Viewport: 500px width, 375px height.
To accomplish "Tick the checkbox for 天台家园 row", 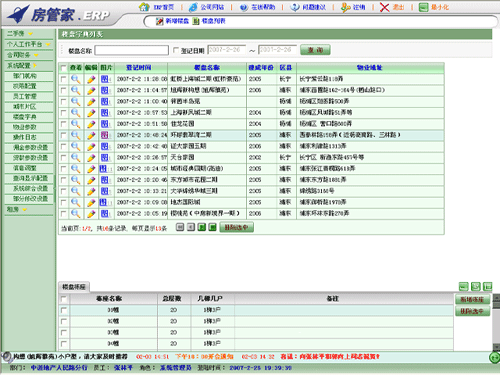I will coord(63,157).
